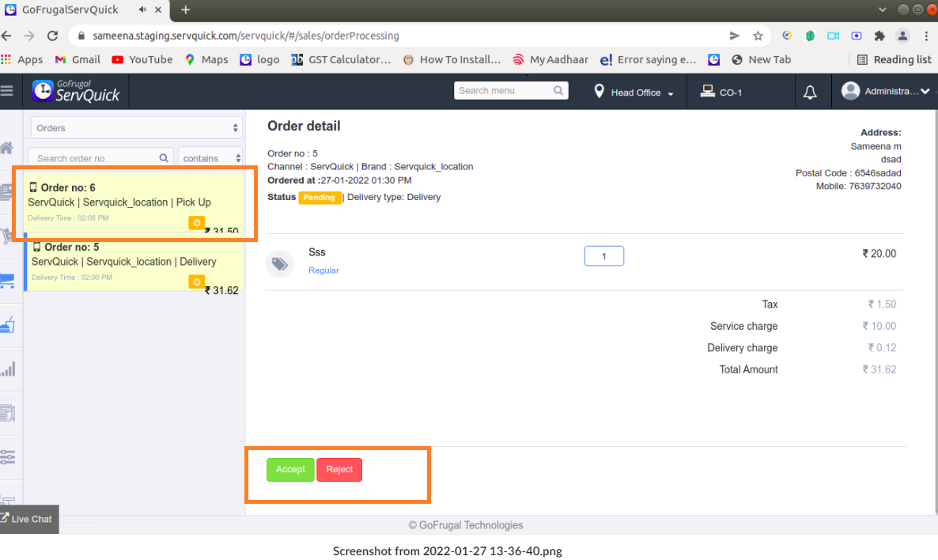Open the settings sliders sidebar icon
938x560 pixels.
pyautogui.click(x=7, y=457)
